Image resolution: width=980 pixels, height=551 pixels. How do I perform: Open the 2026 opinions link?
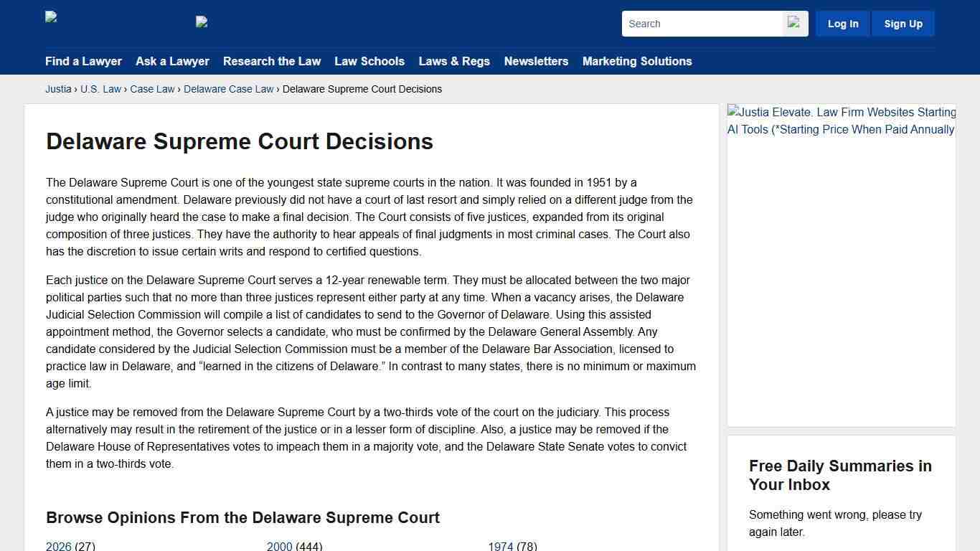point(58,546)
